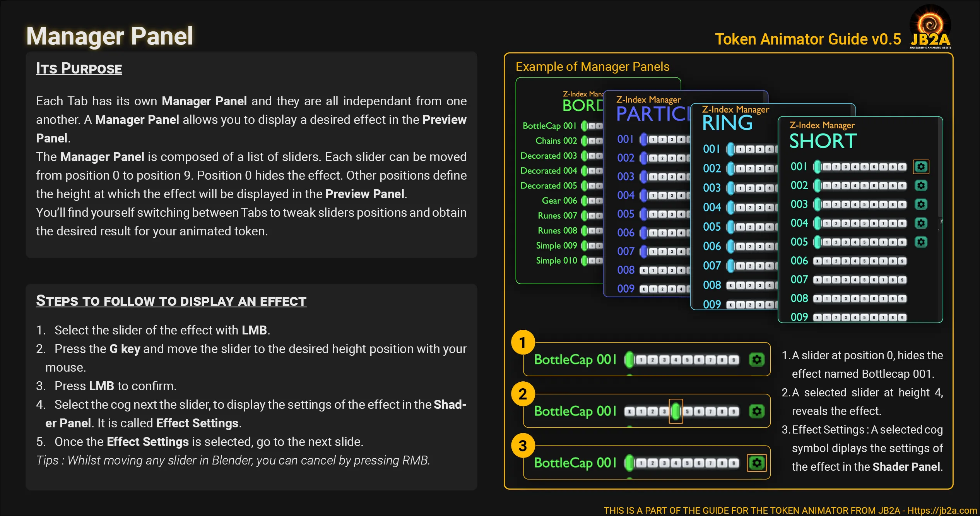The width and height of the screenshot is (980, 516).
Task: Open effect settings cog for SHORT 001
Action: click(x=921, y=167)
